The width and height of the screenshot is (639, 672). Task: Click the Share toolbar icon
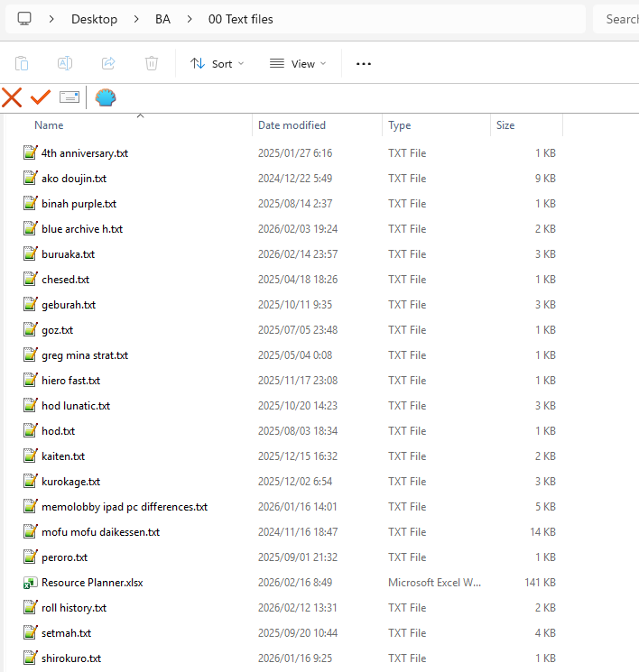[108, 63]
